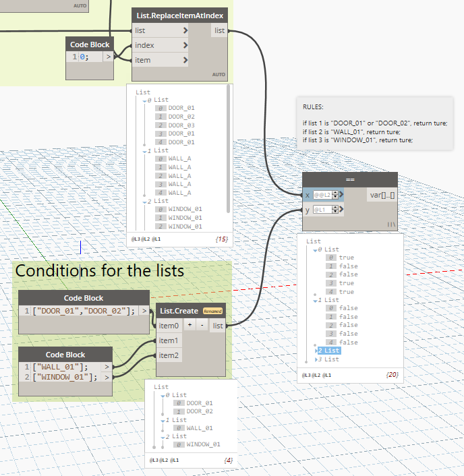The height and width of the screenshot is (476, 464).
Task: Collapse 2 List in ReplaceItemAtIndex preview
Action: (144, 202)
